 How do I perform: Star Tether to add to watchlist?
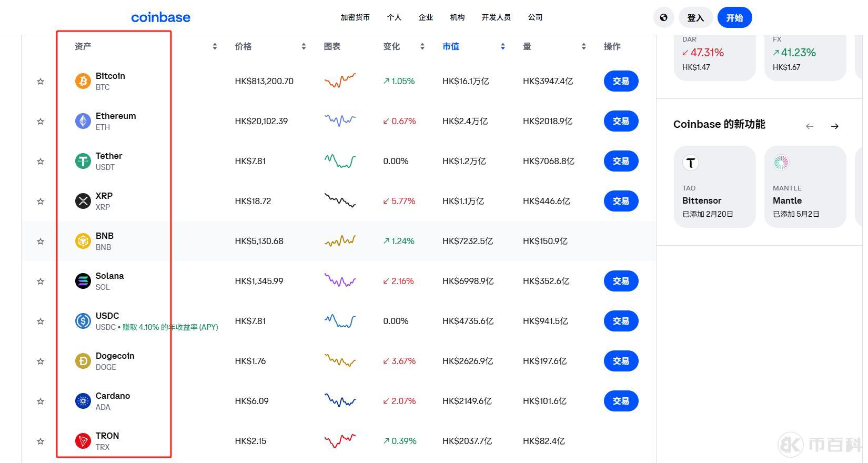tap(41, 161)
